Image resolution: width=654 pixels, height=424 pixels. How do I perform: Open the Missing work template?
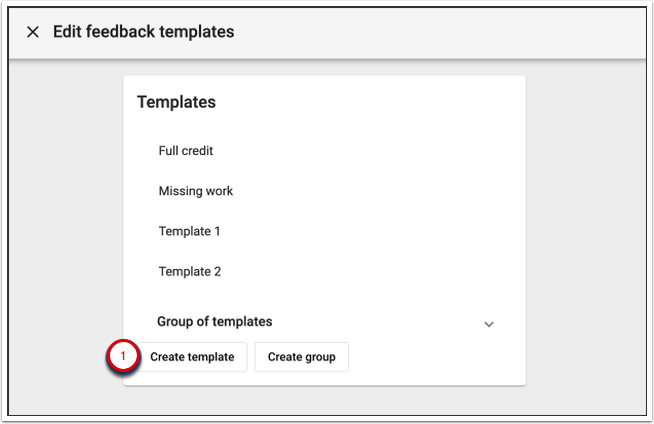click(x=196, y=191)
